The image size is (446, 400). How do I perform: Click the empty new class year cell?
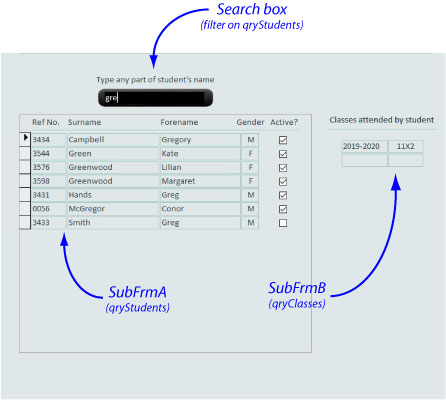(365, 160)
